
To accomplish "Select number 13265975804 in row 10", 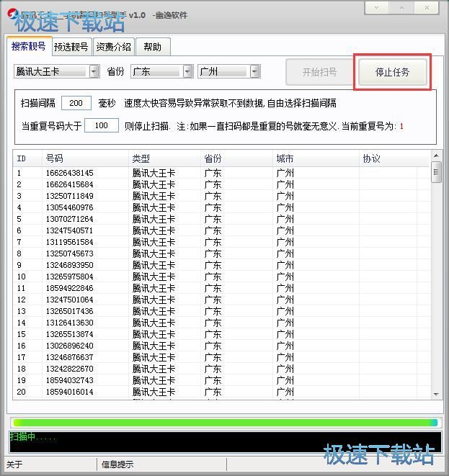I will [x=70, y=277].
